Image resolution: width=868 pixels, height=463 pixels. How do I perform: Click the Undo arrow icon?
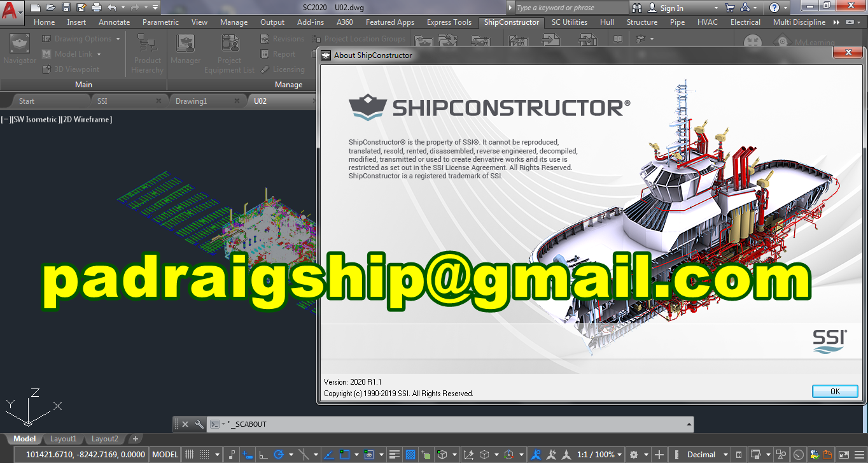(112, 8)
